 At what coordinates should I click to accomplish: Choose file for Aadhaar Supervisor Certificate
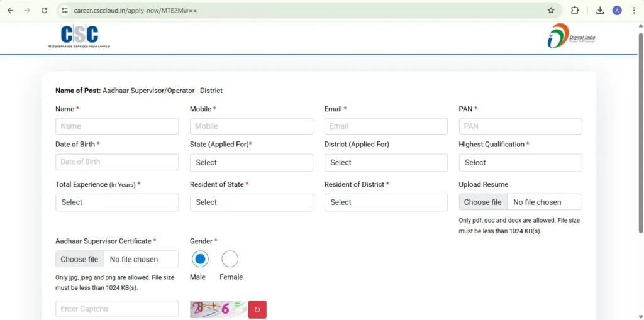(x=80, y=259)
